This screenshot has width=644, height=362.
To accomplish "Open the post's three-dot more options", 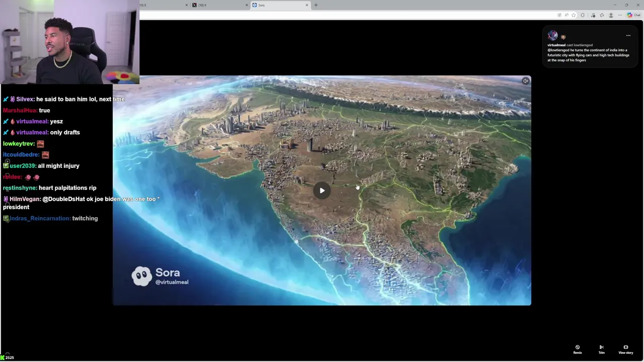I will pyautogui.click(x=628, y=36).
